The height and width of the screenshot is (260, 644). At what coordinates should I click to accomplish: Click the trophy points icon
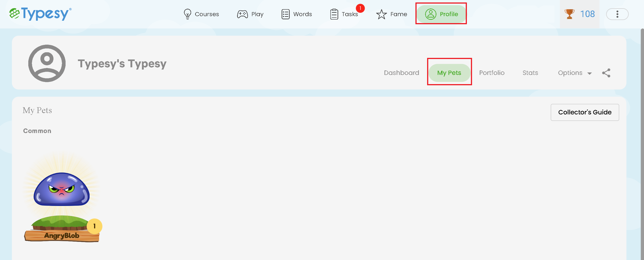click(x=569, y=14)
